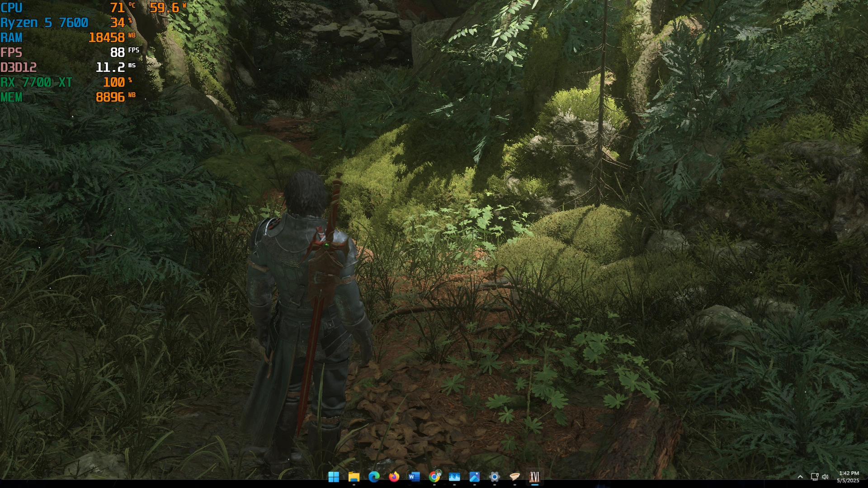Viewport: 868px width, 488px height.
Task: Open Google Chrome from the taskbar
Action: pos(434,477)
